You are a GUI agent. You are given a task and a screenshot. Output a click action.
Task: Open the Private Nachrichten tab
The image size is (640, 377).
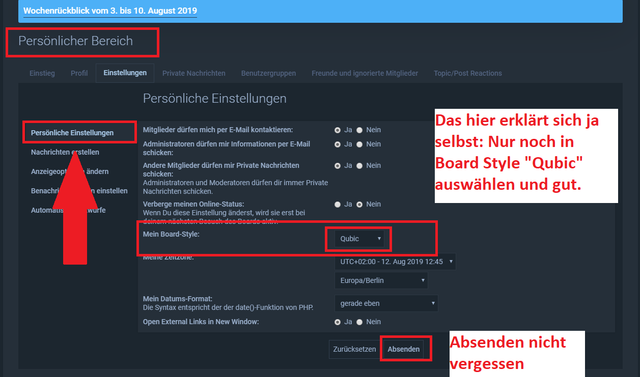(193, 73)
